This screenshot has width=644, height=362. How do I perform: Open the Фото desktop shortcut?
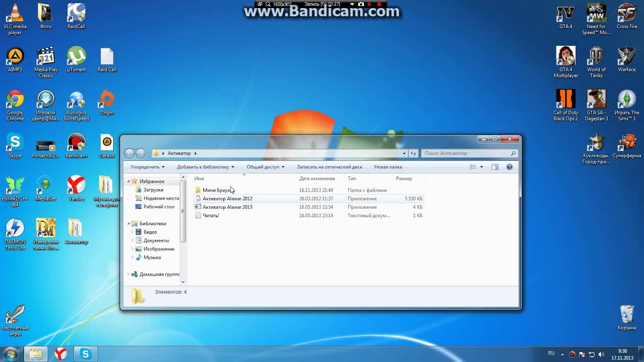point(46,16)
